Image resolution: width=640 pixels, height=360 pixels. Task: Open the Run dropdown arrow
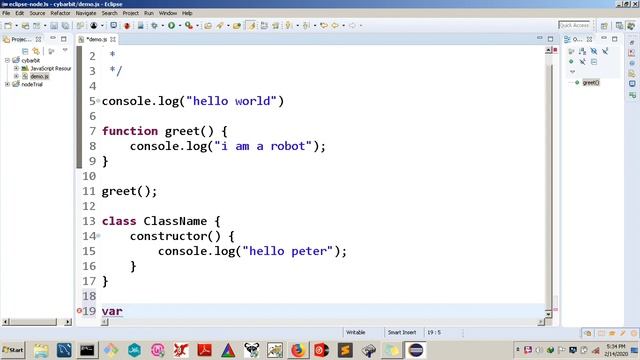(180, 26)
